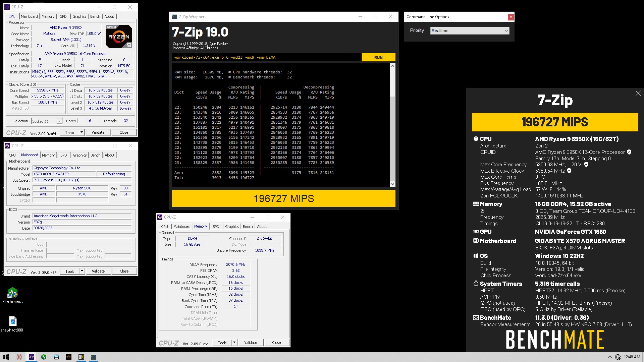Open the Priority Realtime dropdown
The width and height of the screenshot is (644, 362).
pyautogui.click(x=470, y=31)
